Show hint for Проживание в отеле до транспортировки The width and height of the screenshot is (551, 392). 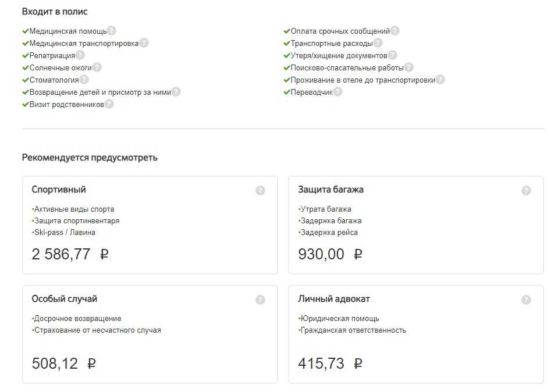point(440,80)
